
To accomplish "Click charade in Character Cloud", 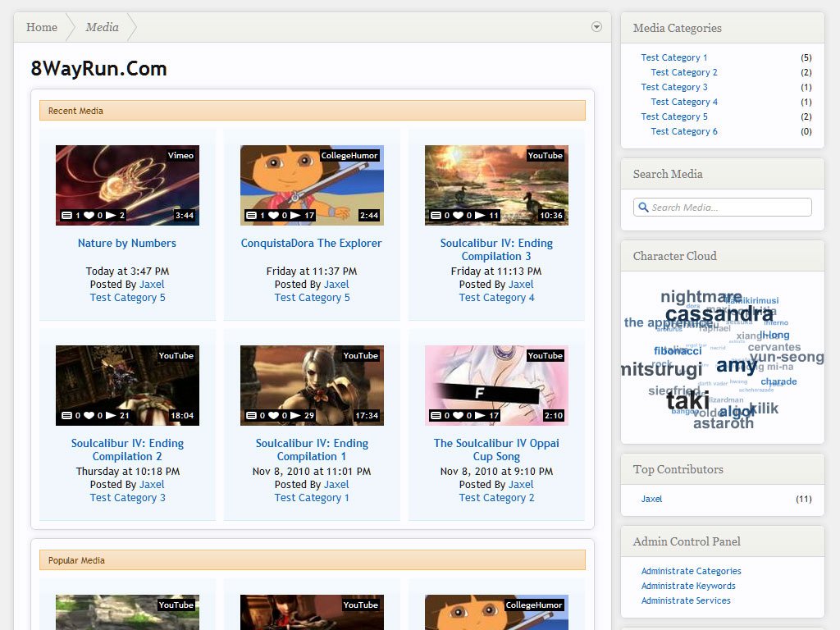I will click(x=778, y=381).
